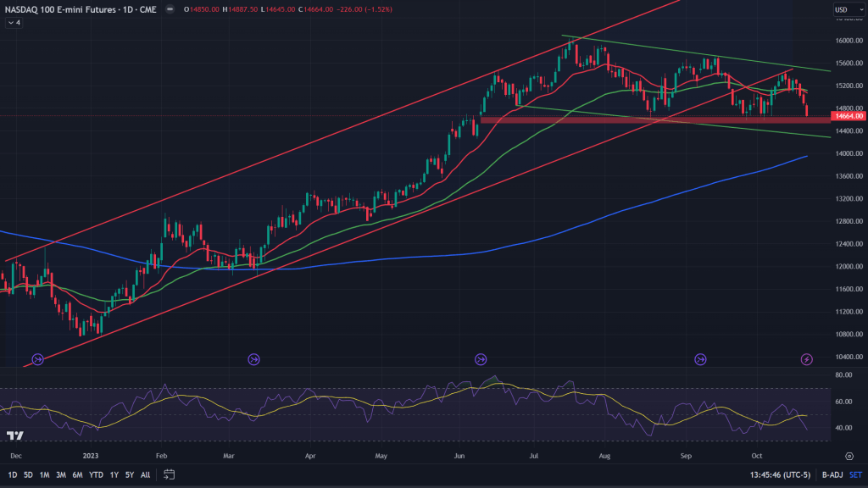Click the market status dot beside CME

pyautogui.click(x=170, y=10)
